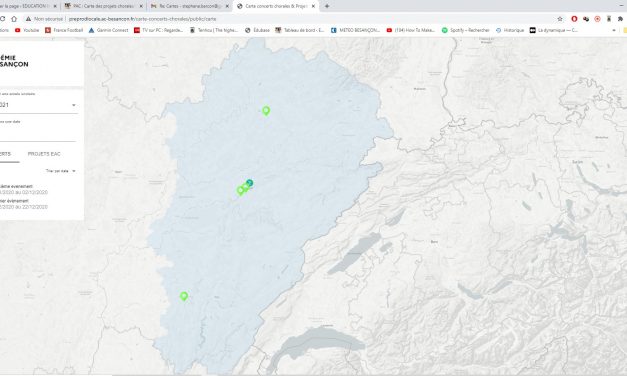Open the red Opera extension icon
The height and width of the screenshot is (376, 627).
574,19
